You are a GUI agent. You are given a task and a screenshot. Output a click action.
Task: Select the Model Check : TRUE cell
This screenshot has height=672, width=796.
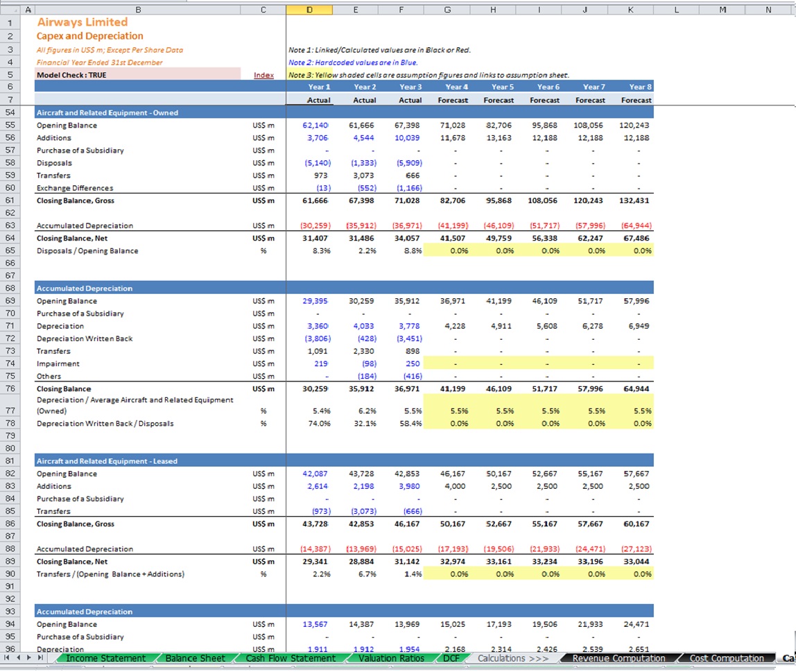click(137, 75)
